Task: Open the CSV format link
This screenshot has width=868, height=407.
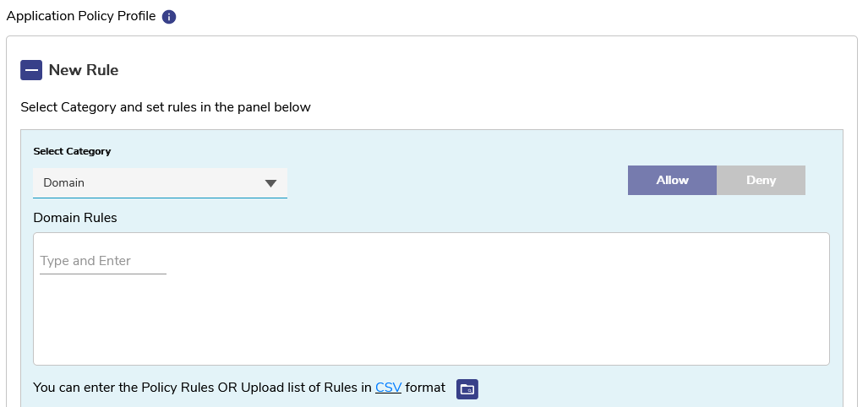Action: pos(388,388)
